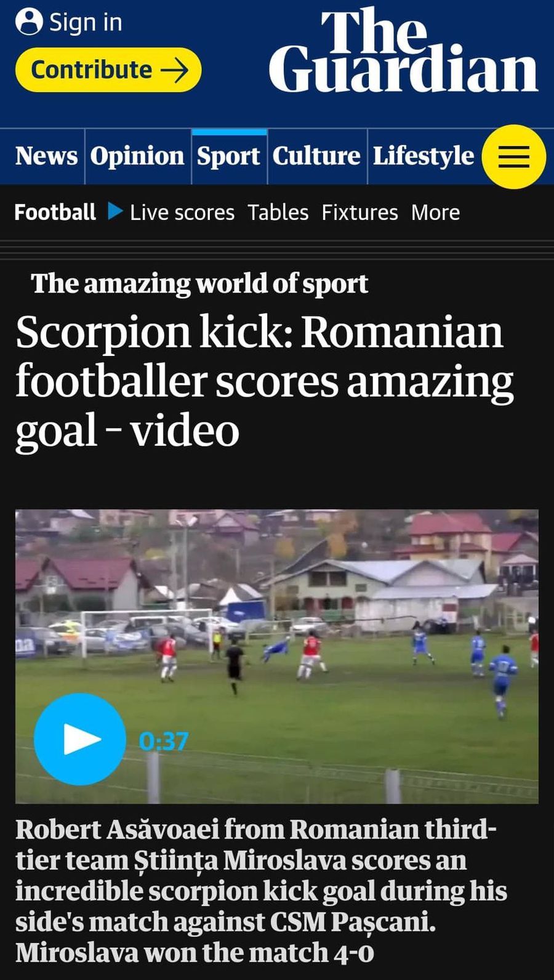View Live scores
The image size is (554, 980).
(182, 213)
